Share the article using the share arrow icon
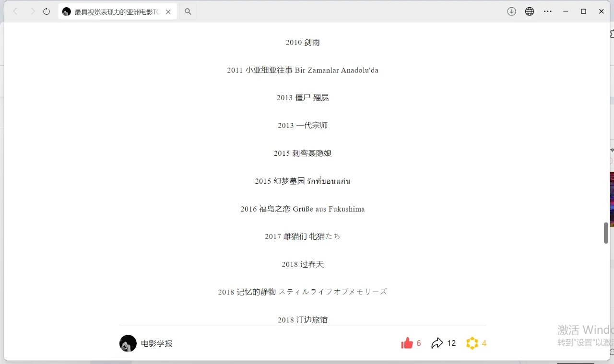The image size is (614, 364). 437,343
